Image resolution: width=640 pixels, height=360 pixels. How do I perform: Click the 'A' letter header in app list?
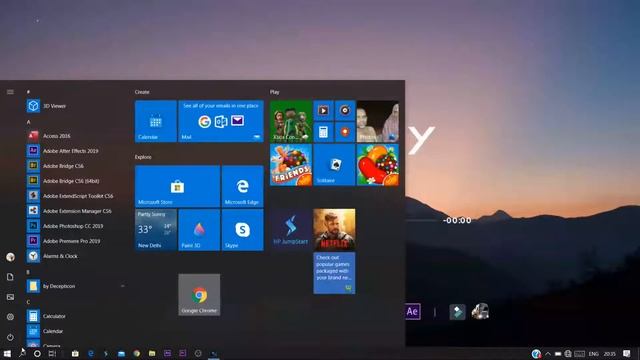click(29, 122)
